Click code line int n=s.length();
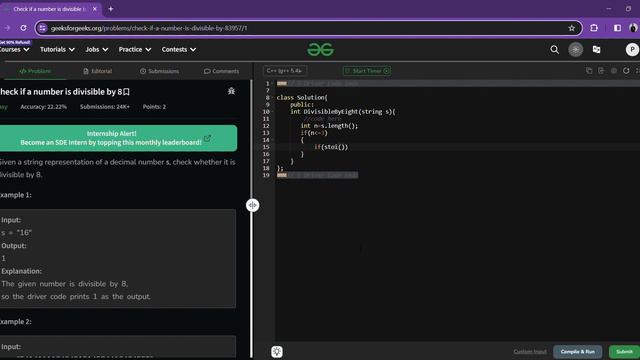 (x=329, y=126)
